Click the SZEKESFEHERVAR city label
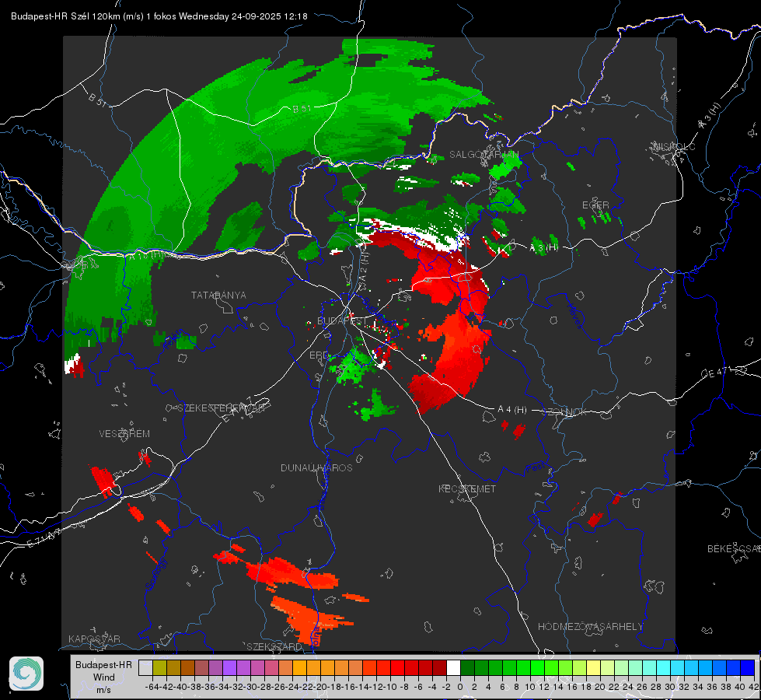The height and width of the screenshot is (700, 761). pyautogui.click(x=222, y=408)
